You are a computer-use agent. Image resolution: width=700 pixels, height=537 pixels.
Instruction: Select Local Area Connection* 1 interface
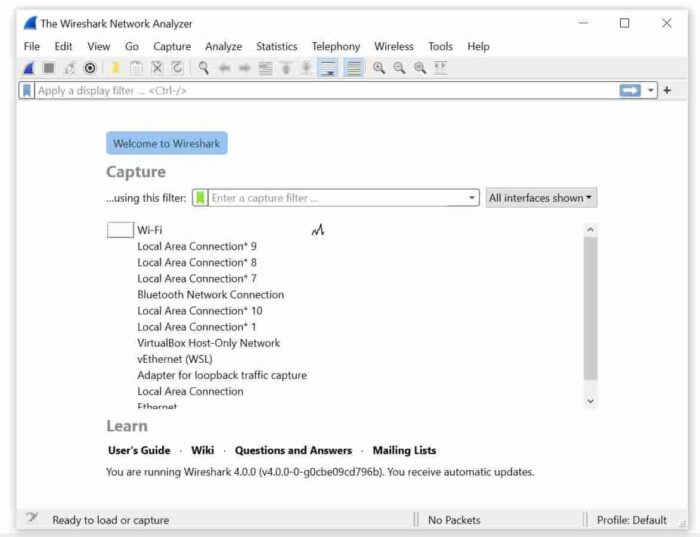click(197, 327)
